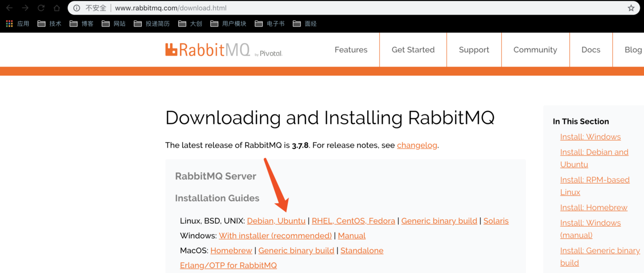
Task: Open MacOS Generic binary build link
Action: pos(296,251)
